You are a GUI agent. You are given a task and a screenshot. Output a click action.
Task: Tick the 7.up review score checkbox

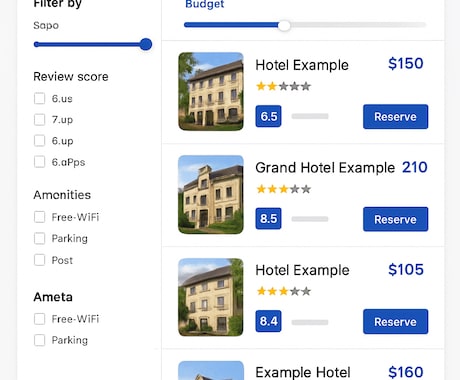(39, 119)
